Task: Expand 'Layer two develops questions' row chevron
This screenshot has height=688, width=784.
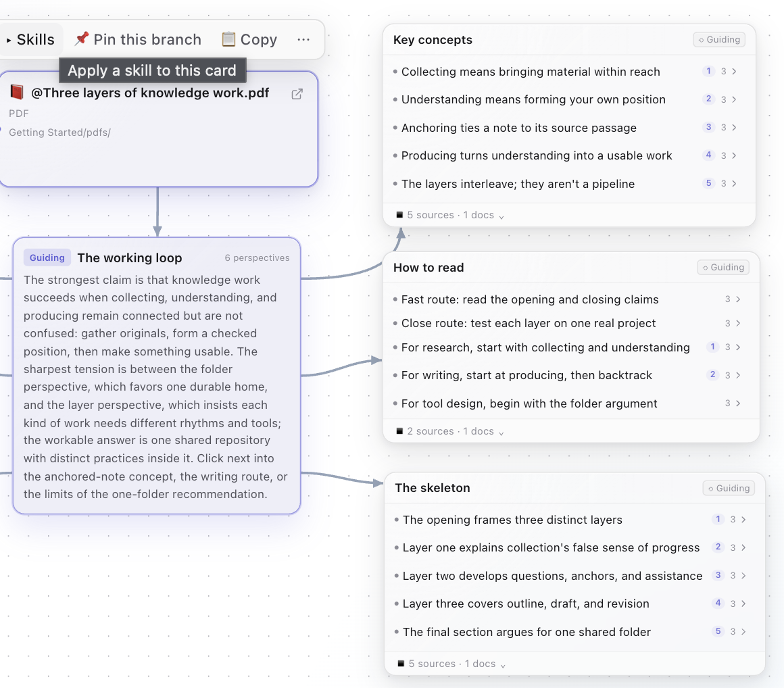Action: (743, 576)
